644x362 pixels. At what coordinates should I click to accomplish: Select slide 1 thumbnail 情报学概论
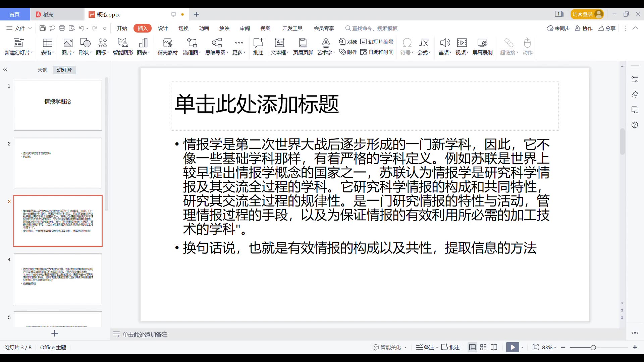click(x=58, y=105)
